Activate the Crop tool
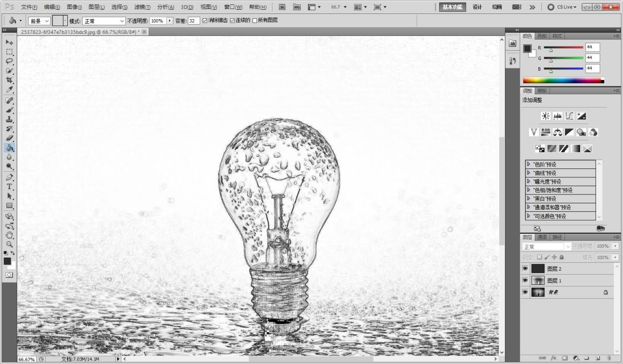This screenshot has height=364, width=623. coord(10,80)
